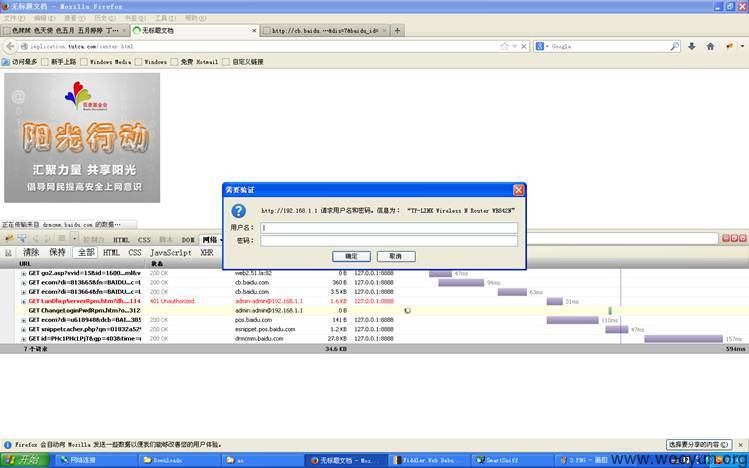Filter network requests by XHR
749x468 pixels.
206,253
